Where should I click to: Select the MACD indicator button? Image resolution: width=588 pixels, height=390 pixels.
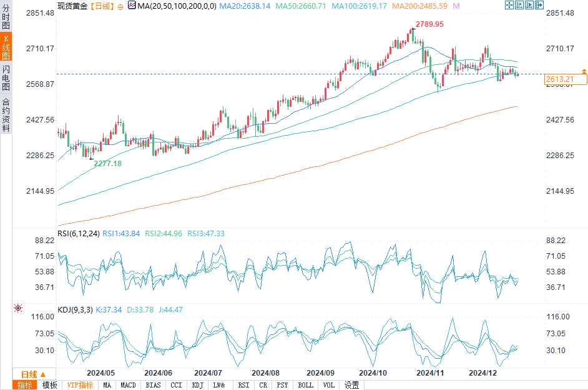pos(128,385)
